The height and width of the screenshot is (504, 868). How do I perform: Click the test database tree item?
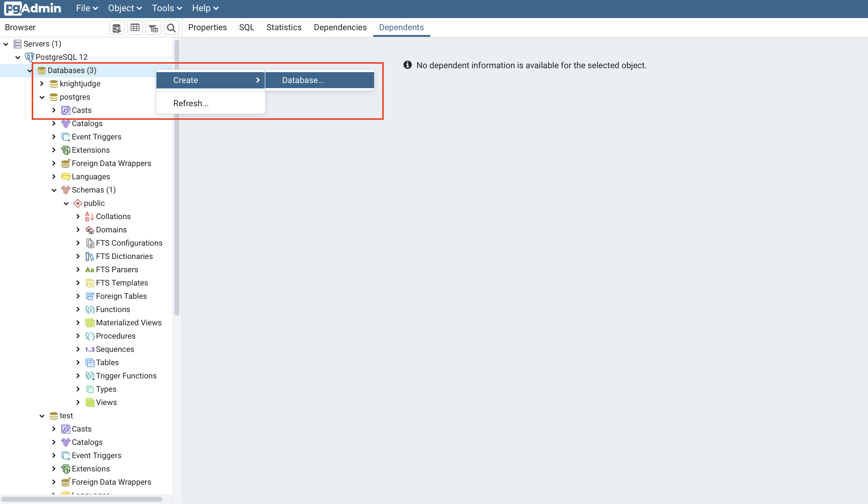pos(66,415)
